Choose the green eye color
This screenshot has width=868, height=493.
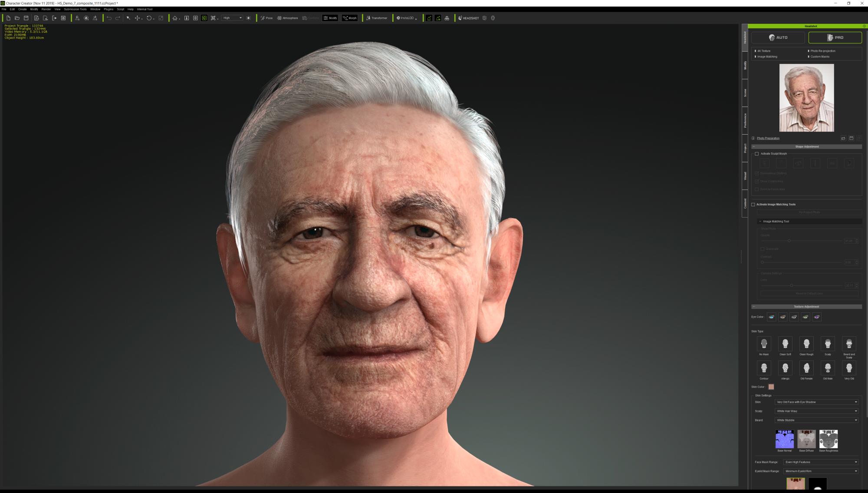806,317
